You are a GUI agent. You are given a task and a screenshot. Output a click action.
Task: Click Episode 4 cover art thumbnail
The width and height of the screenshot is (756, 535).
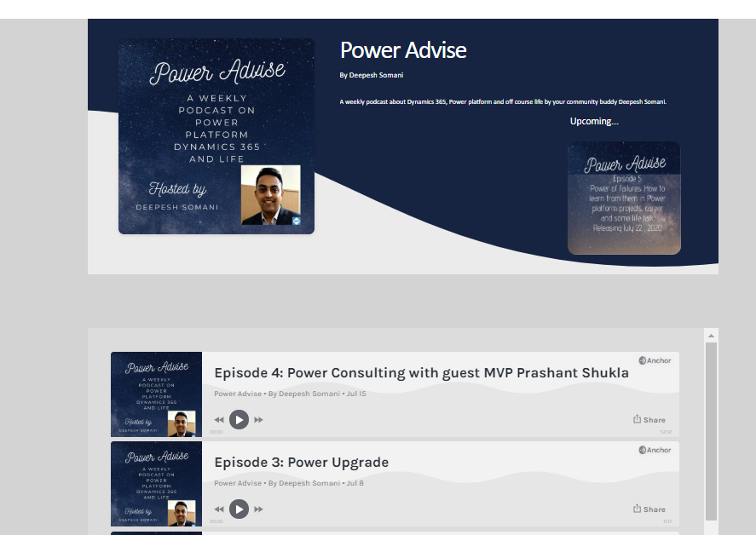point(156,394)
